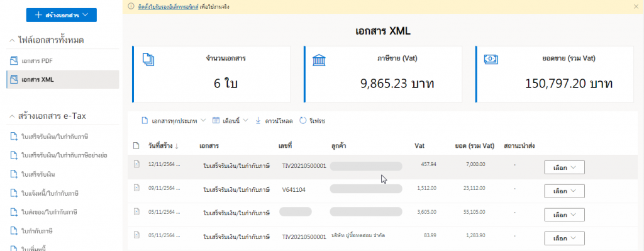
Task: Click the refresh circular arrow icon
Action: click(303, 121)
